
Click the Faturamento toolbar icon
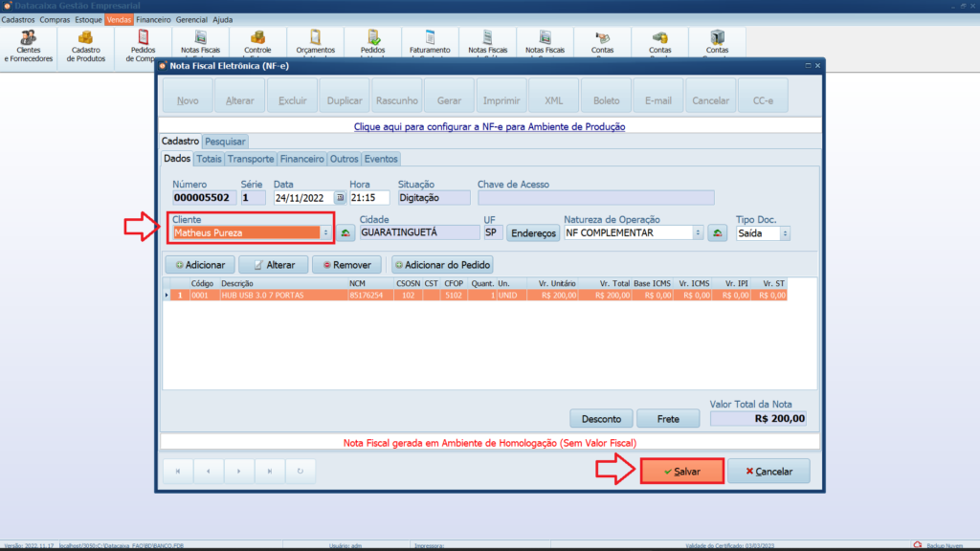tap(430, 40)
